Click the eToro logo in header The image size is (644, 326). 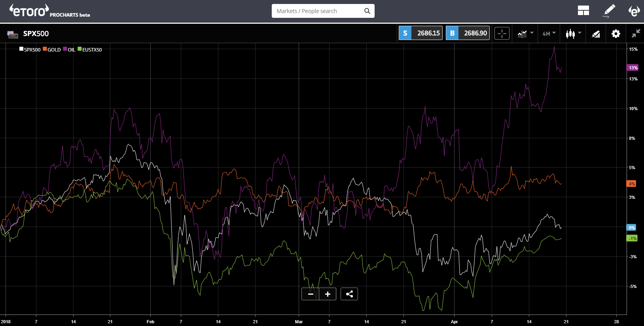pos(29,11)
